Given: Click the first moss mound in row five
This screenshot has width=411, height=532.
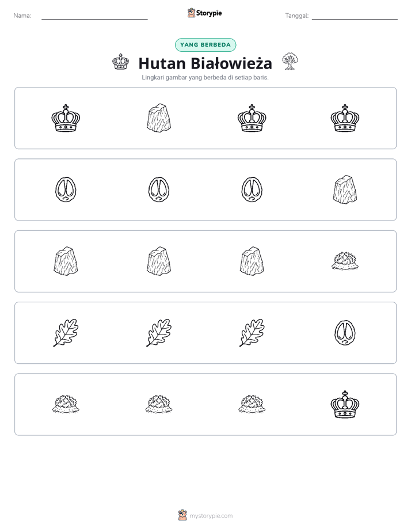Looking at the screenshot, I should [66, 404].
